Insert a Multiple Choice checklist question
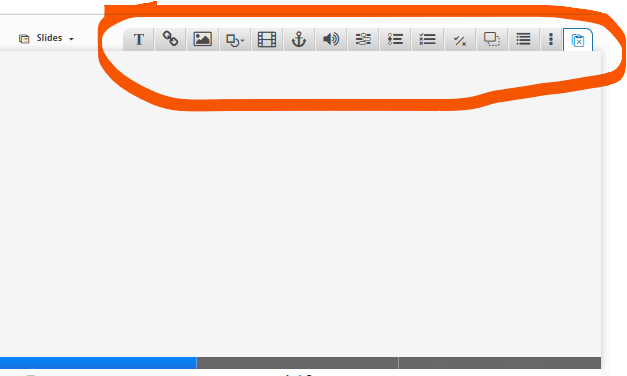Image resolution: width=627 pixels, height=376 pixels. (x=427, y=39)
